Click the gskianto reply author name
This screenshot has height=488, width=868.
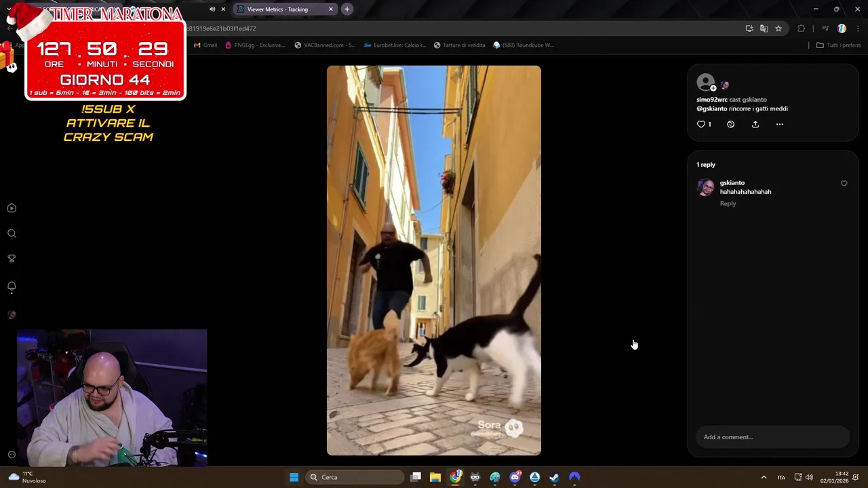[732, 183]
